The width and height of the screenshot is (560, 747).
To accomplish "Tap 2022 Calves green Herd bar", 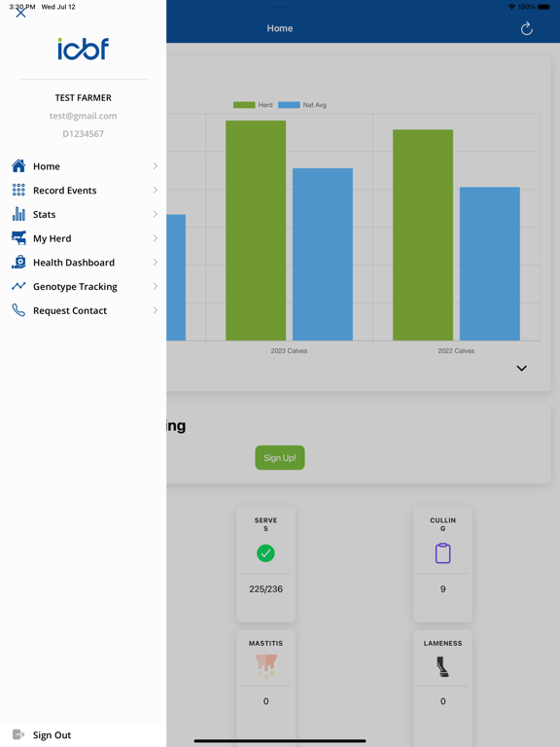I will point(423,234).
